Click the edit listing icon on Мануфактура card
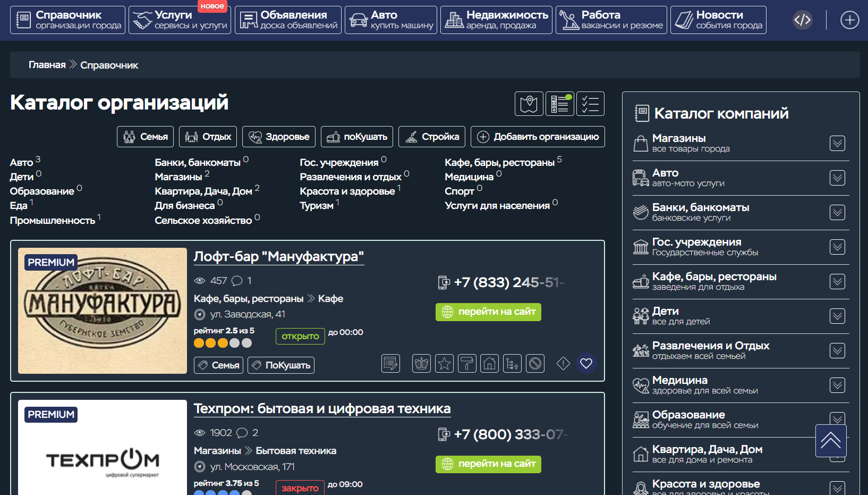 click(x=390, y=364)
